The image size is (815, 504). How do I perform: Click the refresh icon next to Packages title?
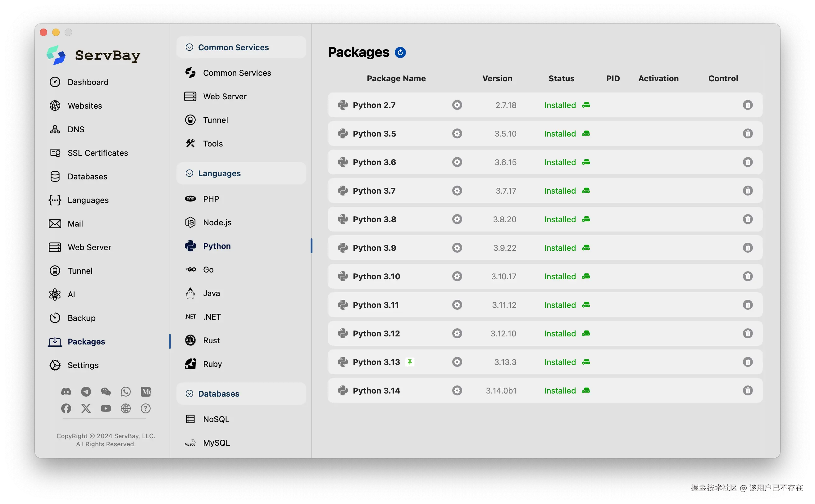tap(400, 52)
